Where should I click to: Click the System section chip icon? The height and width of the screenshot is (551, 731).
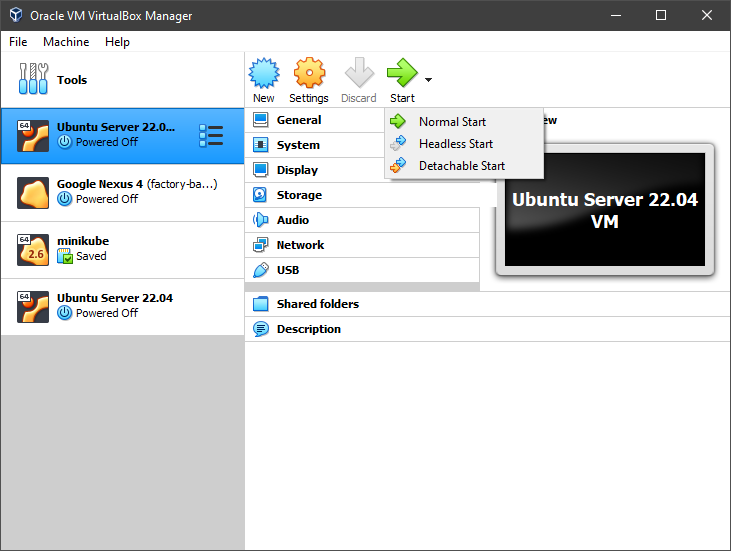pos(261,145)
